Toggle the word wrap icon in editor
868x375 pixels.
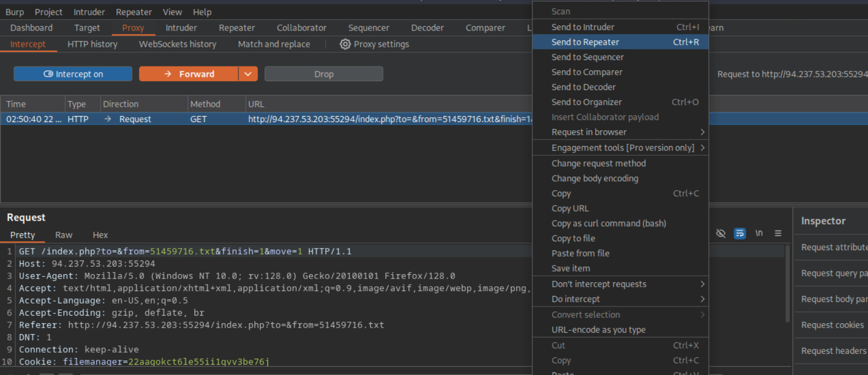point(740,233)
